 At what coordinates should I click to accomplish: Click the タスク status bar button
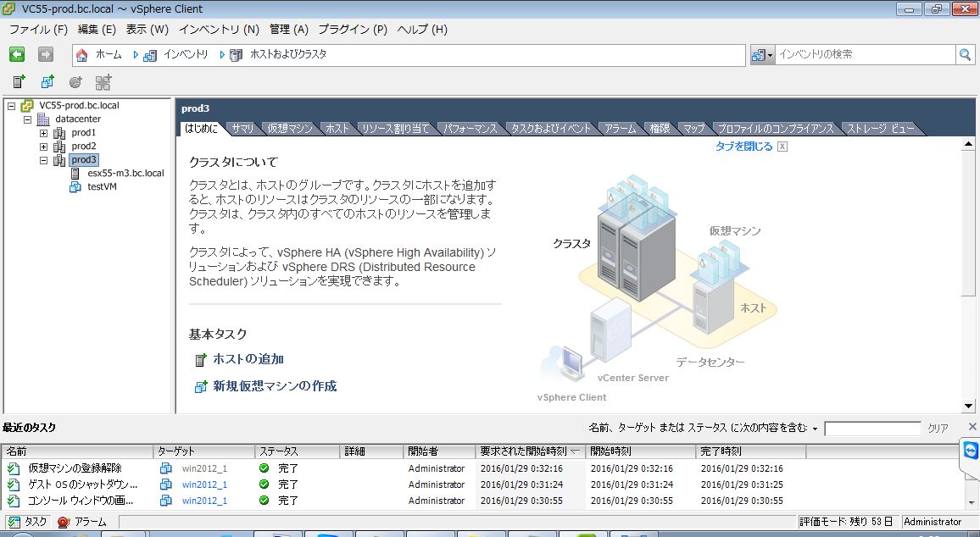coord(26,522)
